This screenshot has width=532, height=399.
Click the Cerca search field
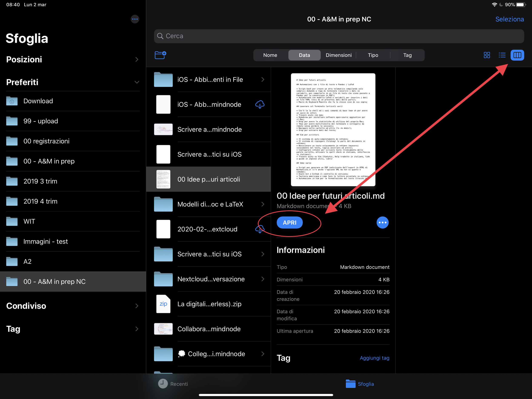point(339,36)
